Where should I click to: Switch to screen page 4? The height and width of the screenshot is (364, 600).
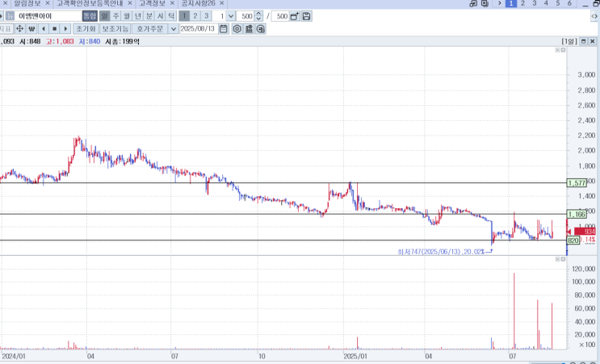(x=546, y=3)
